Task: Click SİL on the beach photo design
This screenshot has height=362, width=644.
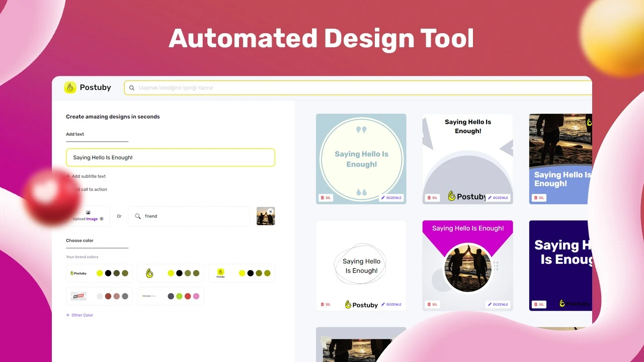Action: [x=539, y=198]
